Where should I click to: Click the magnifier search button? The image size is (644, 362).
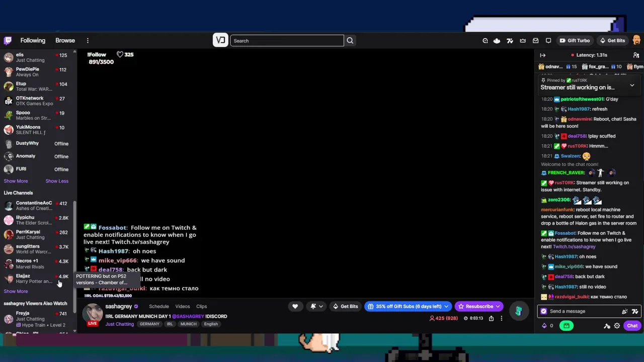[350, 41]
